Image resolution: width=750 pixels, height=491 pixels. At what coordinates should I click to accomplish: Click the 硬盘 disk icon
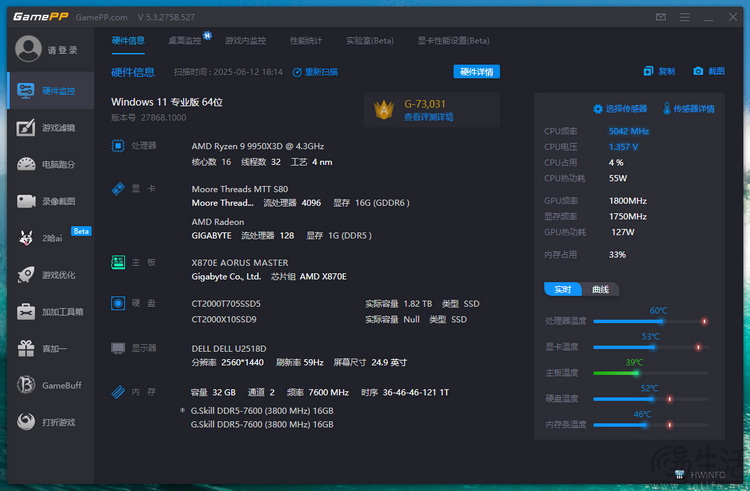click(x=118, y=303)
